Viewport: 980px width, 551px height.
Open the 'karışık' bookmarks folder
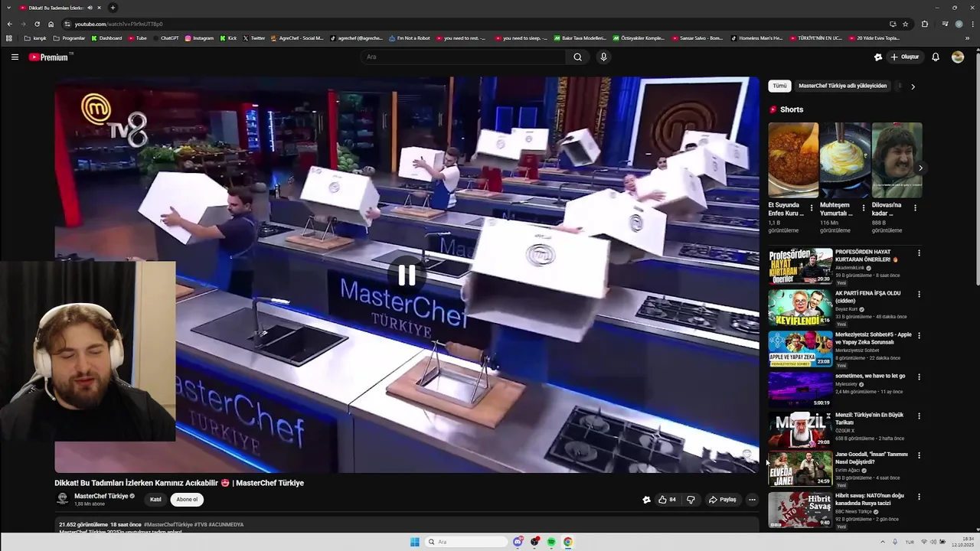pos(35,37)
